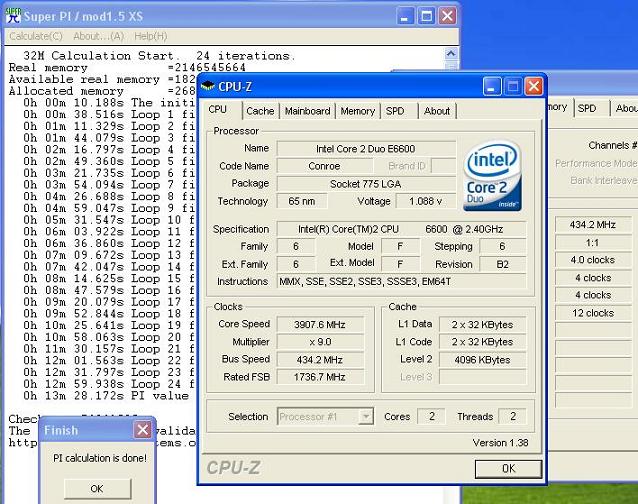Minimize the CPU-Z window
638x504 pixels.
492,86
